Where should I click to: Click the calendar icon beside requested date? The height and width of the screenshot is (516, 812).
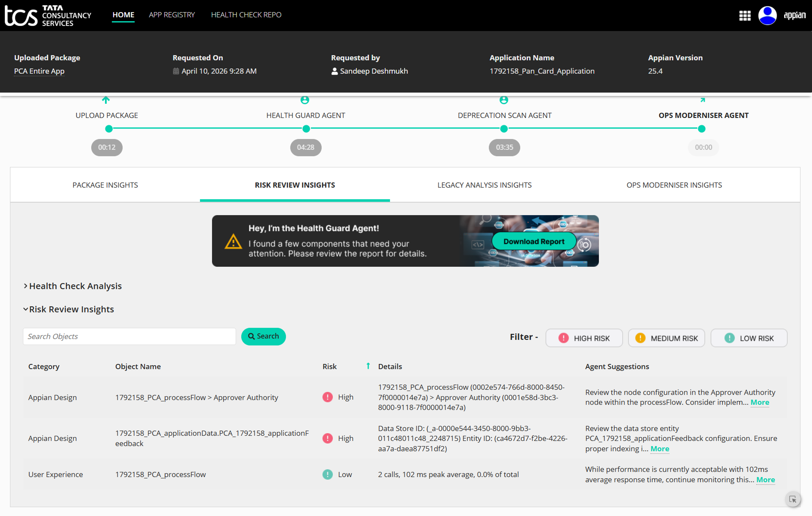176,71
